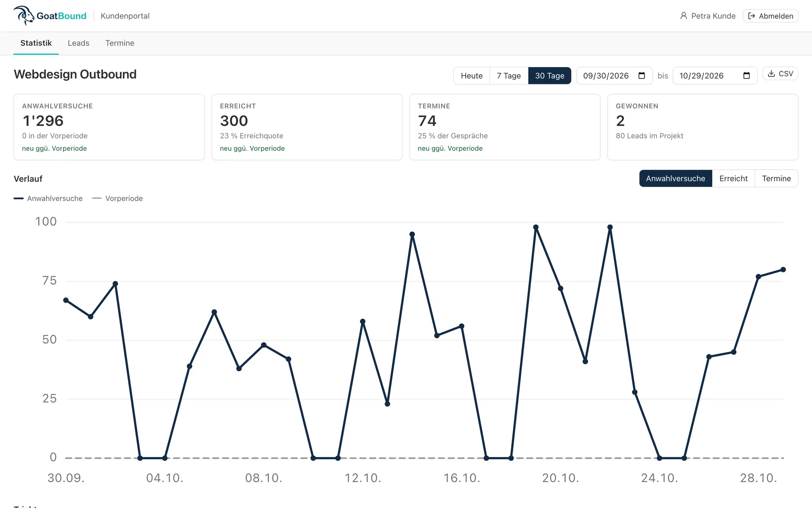Click the last data point on the chart
Image resolution: width=812 pixels, height=508 pixels.
(x=783, y=270)
